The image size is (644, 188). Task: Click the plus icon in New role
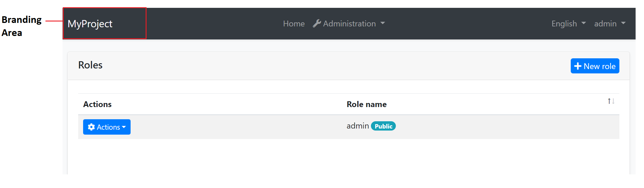tap(578, 66)
